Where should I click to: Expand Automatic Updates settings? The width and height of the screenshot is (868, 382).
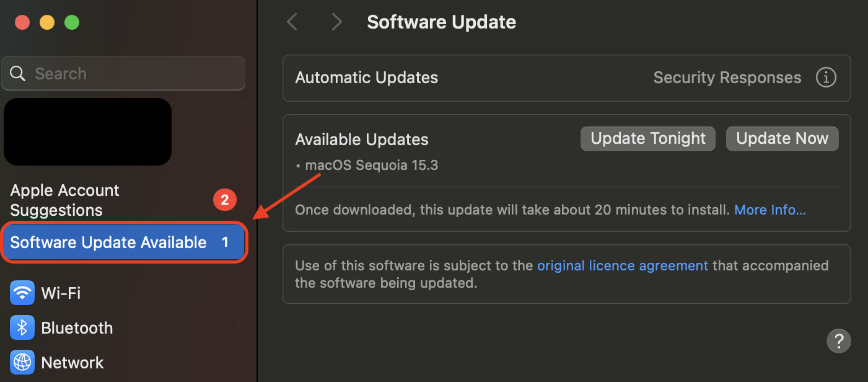pyautogui.click(x=366, y=78)
